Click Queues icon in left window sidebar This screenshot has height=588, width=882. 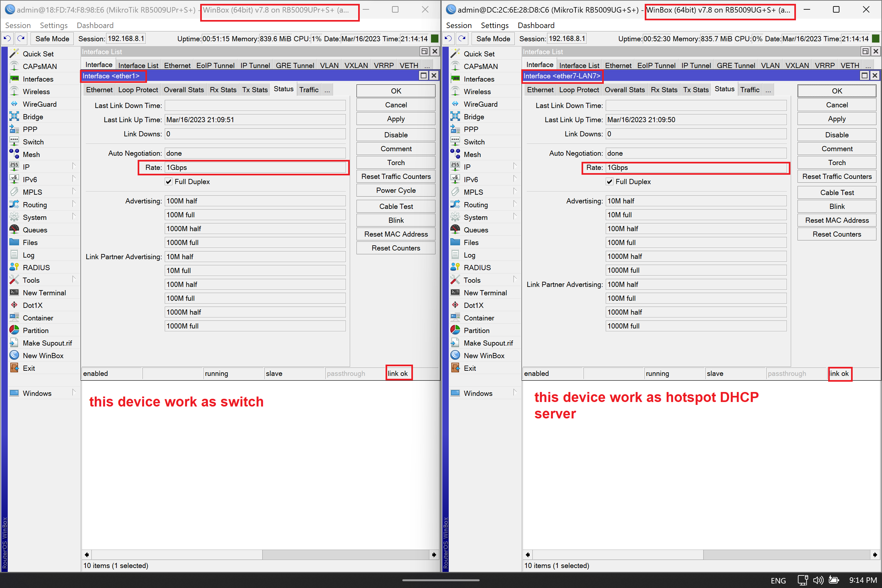click(x=14, y=230)
